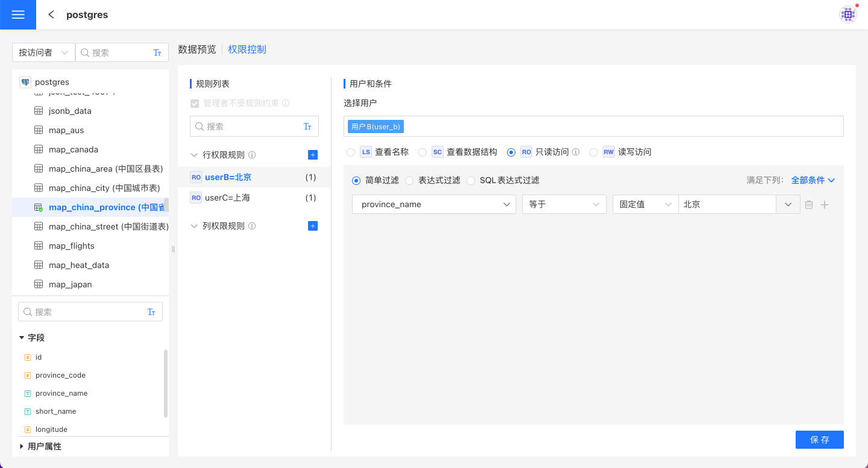Switch to the 权限控制 tab

tap(247, 49)
